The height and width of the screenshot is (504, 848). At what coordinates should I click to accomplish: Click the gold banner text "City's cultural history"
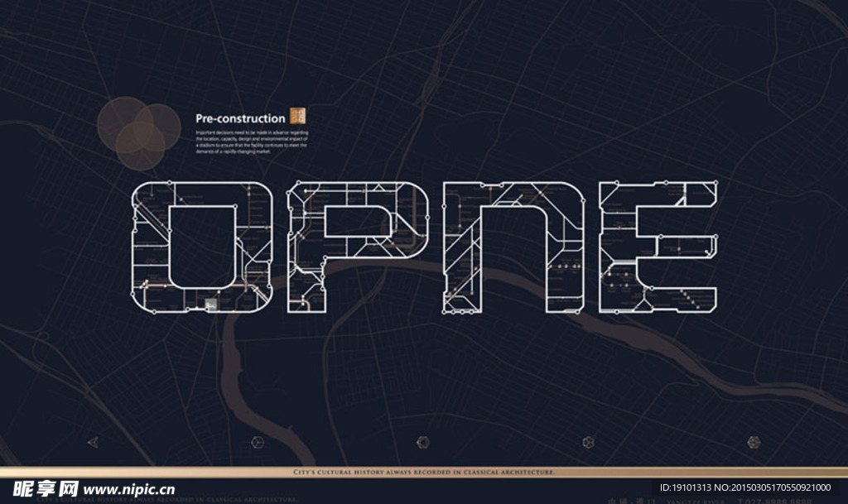[x=424, y=472]
